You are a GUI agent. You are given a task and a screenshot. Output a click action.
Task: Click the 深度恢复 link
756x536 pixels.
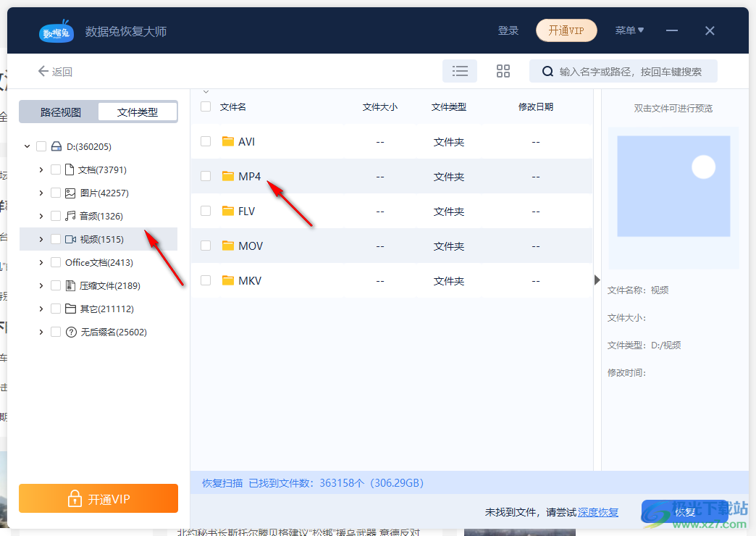(x=598, y=511)
